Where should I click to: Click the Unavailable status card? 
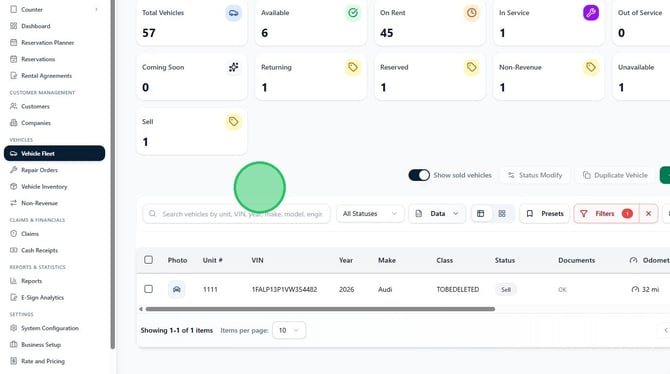click(641, 77)
